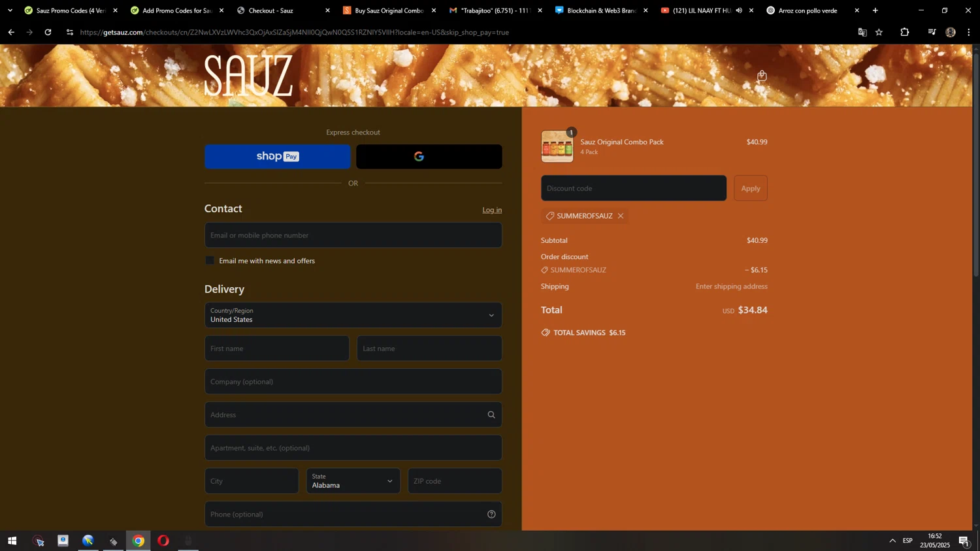This screenshot has height=551, width=980.
Task: Show hidden system tray icons
Action: [892, 541]
